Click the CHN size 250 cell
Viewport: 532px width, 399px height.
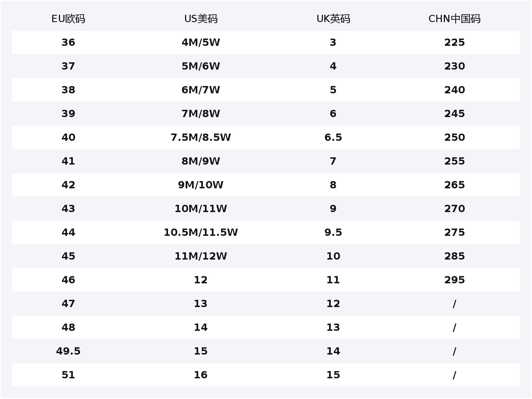pyautogui.click(x=454, y=137)
